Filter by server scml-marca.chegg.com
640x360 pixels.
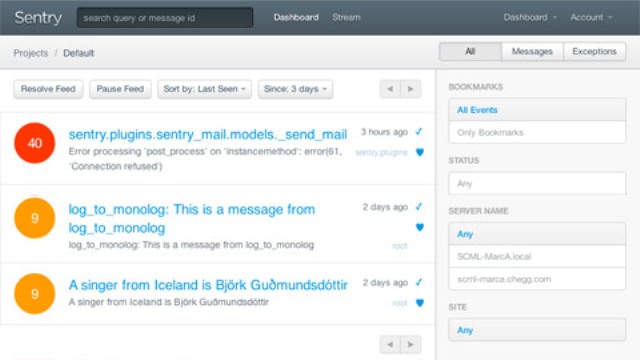click(537, 279)
